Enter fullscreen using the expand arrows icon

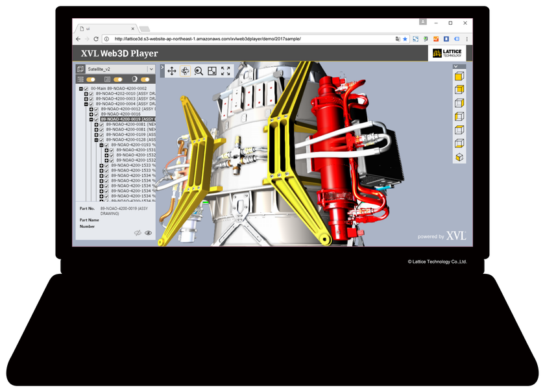pos(226,71)
